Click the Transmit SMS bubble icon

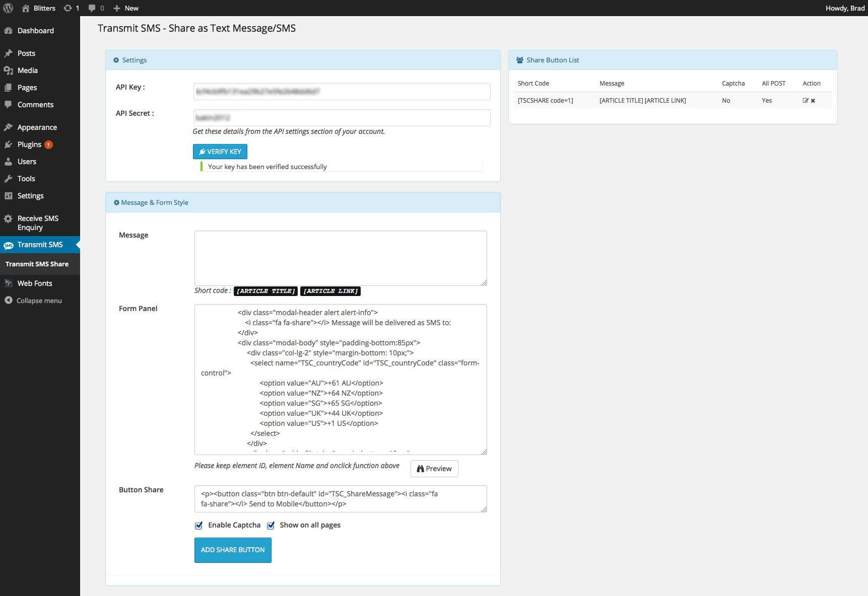[9, 245]
